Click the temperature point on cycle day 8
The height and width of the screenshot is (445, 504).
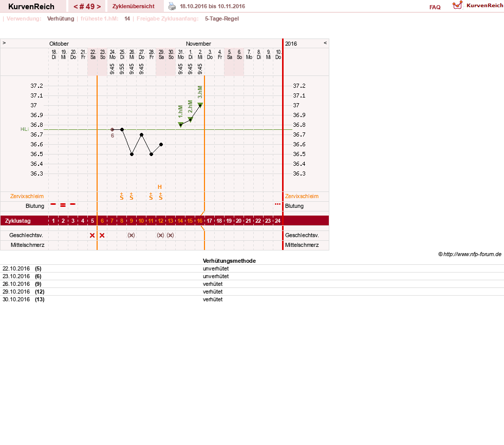point(122,130)
